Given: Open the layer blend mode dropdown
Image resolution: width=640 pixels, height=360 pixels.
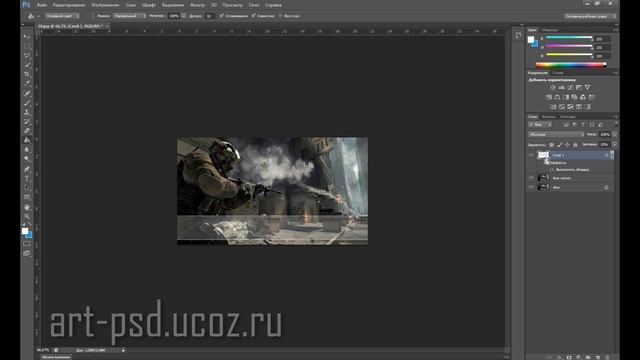Looking at the screenshot, I should click(556, 134).
